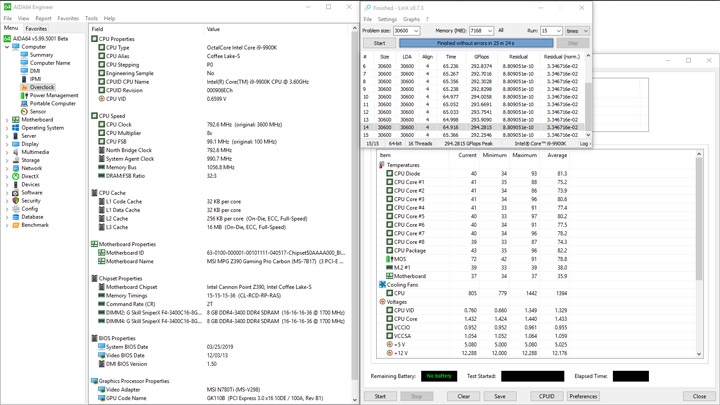Click the AIDA64 root icon in tree
Screen dimensions: 720x405
pyautogui.click(x=7, y=39)
